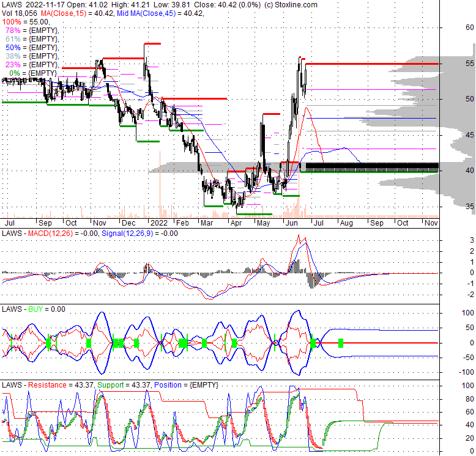The width and height of the screenshot is (476, 456).
Task: Click the 55 price axis label
Action: [470, 64]
